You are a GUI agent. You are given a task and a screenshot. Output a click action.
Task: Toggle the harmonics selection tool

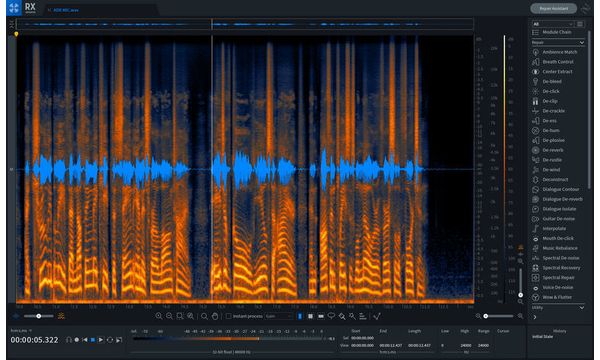tap(363, 316)
